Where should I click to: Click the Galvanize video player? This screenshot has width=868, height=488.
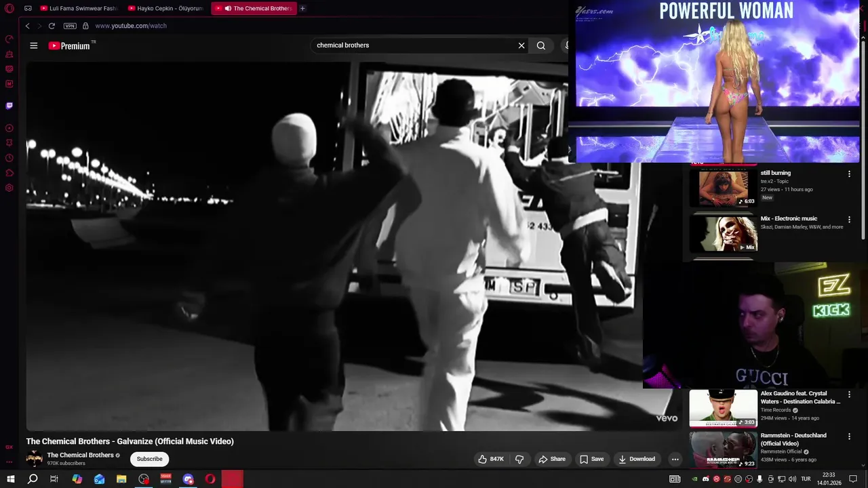coord(353,246)
